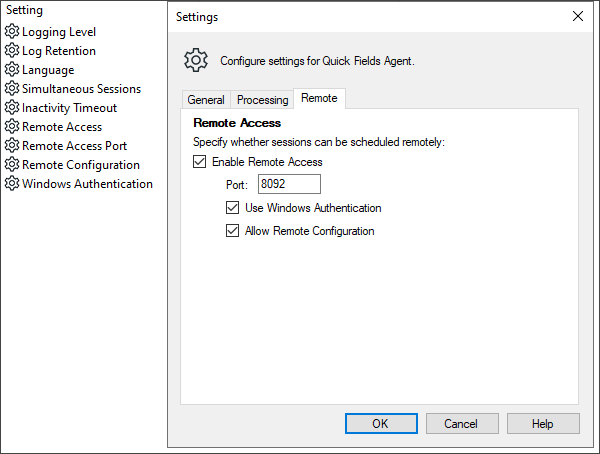Click the Cancel button
The width and height of the screenshot is (600, 454).
[461, 424]
